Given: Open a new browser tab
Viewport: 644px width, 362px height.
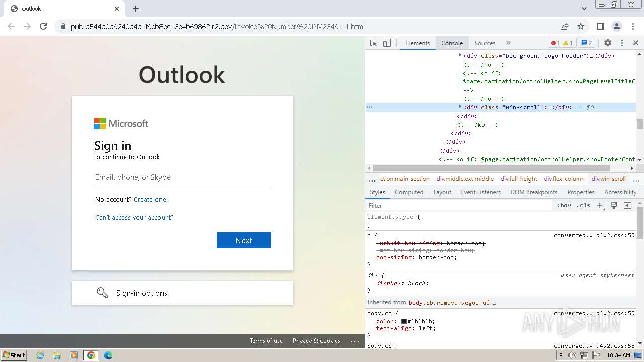Looking at the screenshot, I should click(136, 9).
